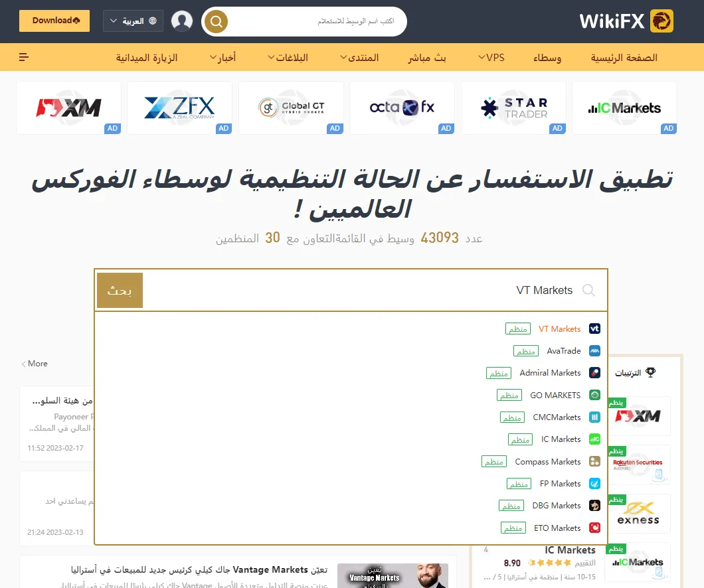This screenshot has height=588, width=704.
Task: Click the بحث search button
Action: [120, 290]
